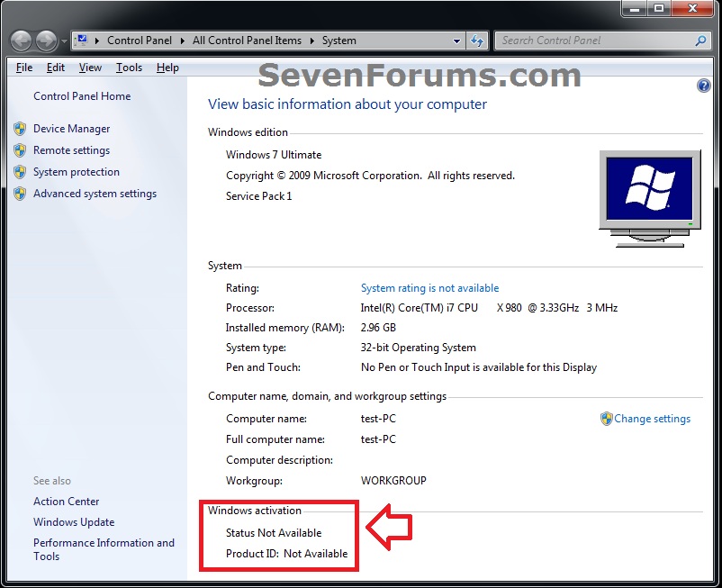Click the Windows logo monitor image
This screenshot has width=722, height=588.
pos(650,198)
